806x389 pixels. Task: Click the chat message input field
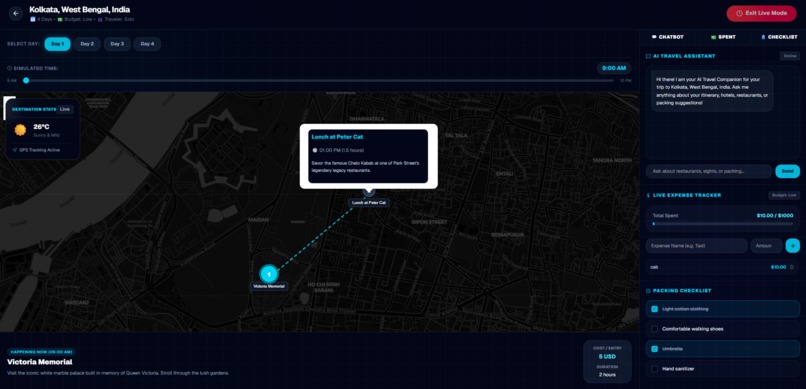[709, 171]
